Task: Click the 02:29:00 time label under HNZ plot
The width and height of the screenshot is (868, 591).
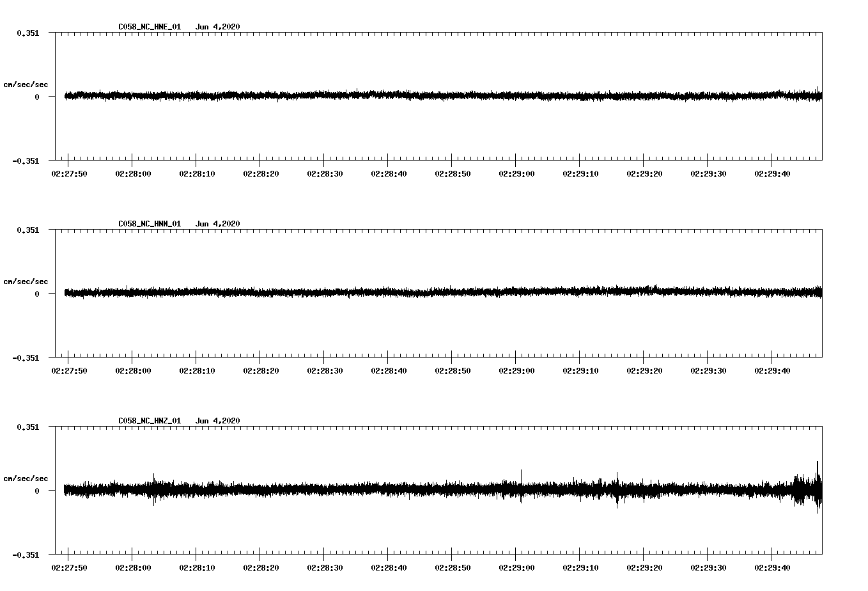Action: [516, 568]
